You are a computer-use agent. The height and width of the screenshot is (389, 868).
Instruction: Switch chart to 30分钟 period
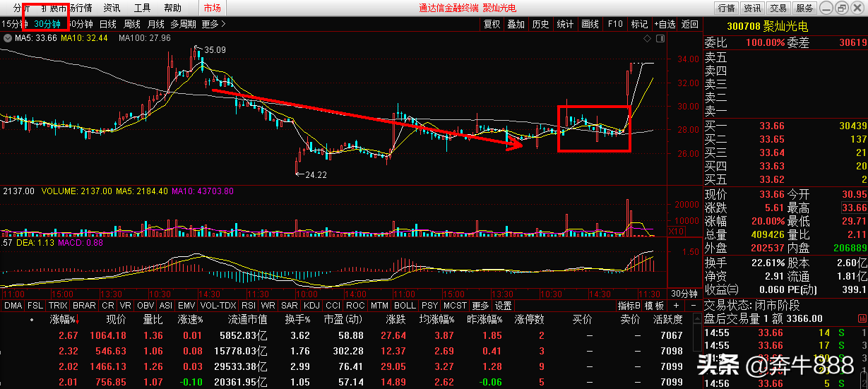coord(47,23)
